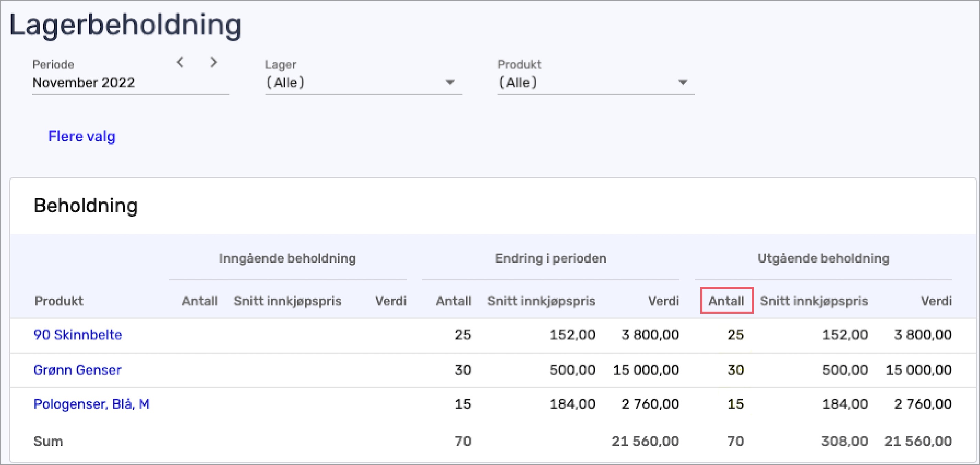980x465 pixels.
Task: Click Verdi header under Utgående beholdning
Action: 936,301
